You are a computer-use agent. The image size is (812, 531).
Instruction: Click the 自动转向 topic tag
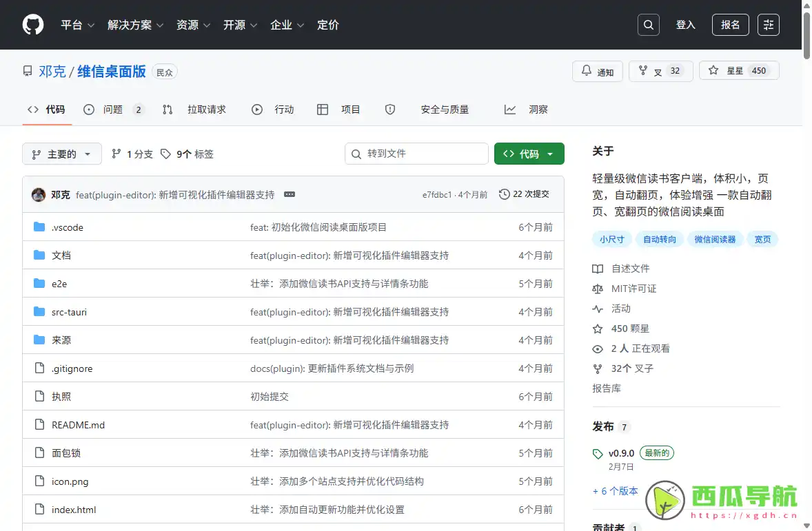coord(659,239)
